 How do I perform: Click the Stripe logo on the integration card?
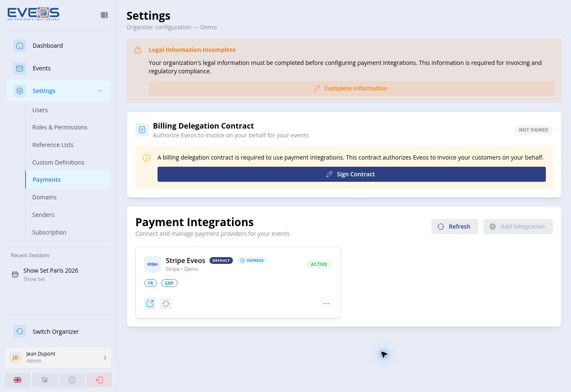click(x=152, y=264)
